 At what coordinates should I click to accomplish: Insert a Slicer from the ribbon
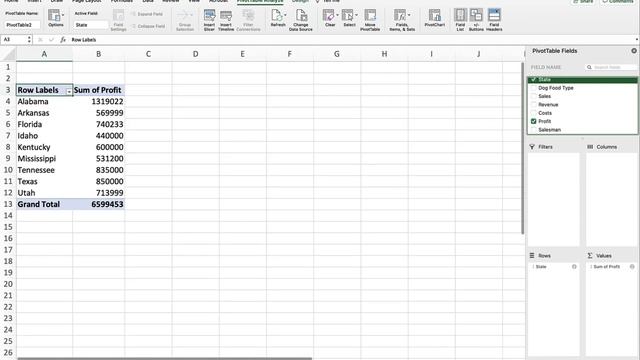click(209, 20)
